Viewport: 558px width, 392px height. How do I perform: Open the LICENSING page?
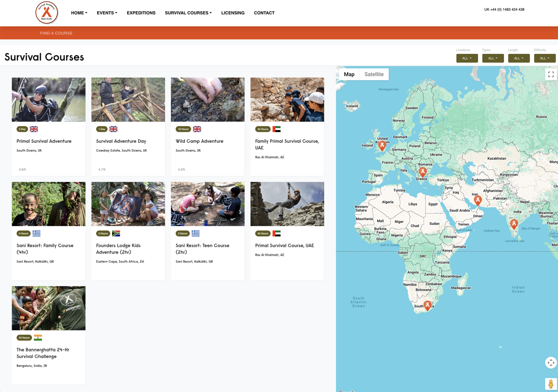(x=233, y=13)
